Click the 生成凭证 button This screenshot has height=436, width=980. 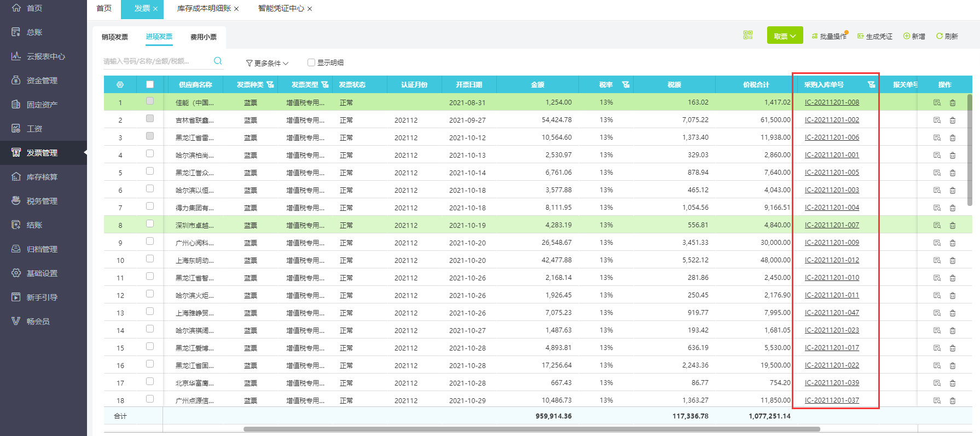point(875,36)
